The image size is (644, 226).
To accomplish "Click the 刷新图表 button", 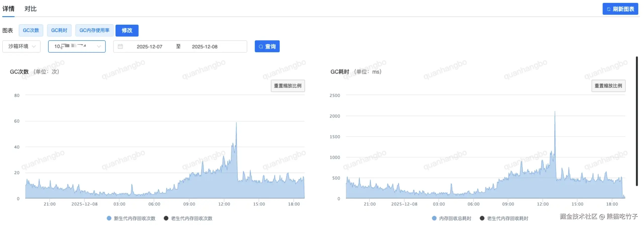I will coord(620,9).
